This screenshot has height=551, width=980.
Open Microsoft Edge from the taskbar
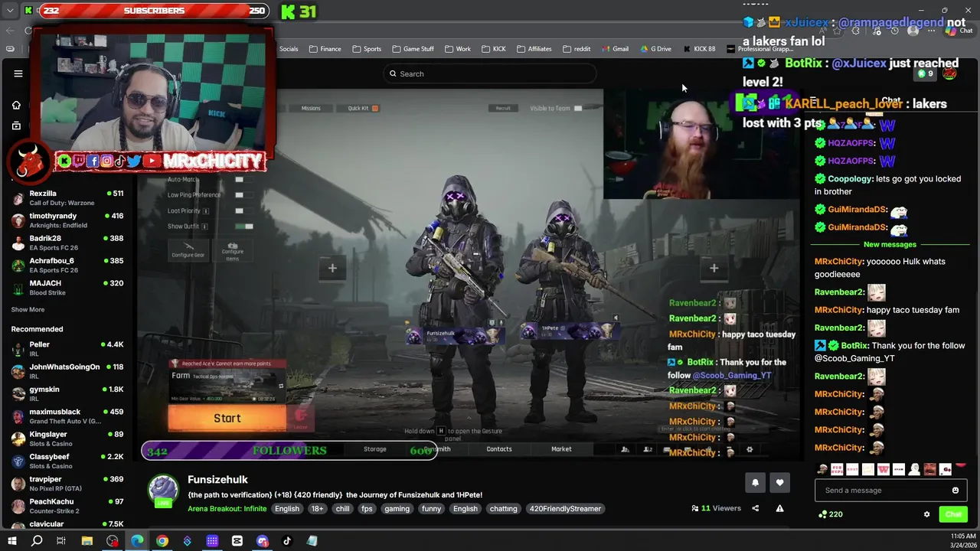pyautogui.click(x=137, y=541)
